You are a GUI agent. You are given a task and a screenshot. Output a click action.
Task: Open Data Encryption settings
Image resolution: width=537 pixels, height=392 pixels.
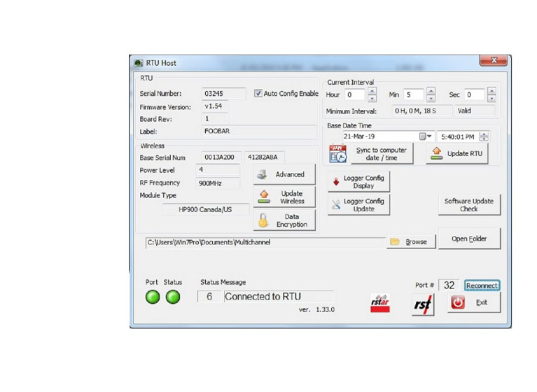click(284, 220)
